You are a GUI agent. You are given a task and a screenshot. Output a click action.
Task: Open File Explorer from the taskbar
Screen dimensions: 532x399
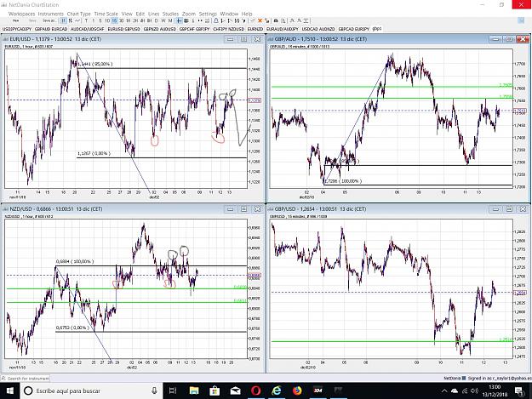click(x=194, y=390)
